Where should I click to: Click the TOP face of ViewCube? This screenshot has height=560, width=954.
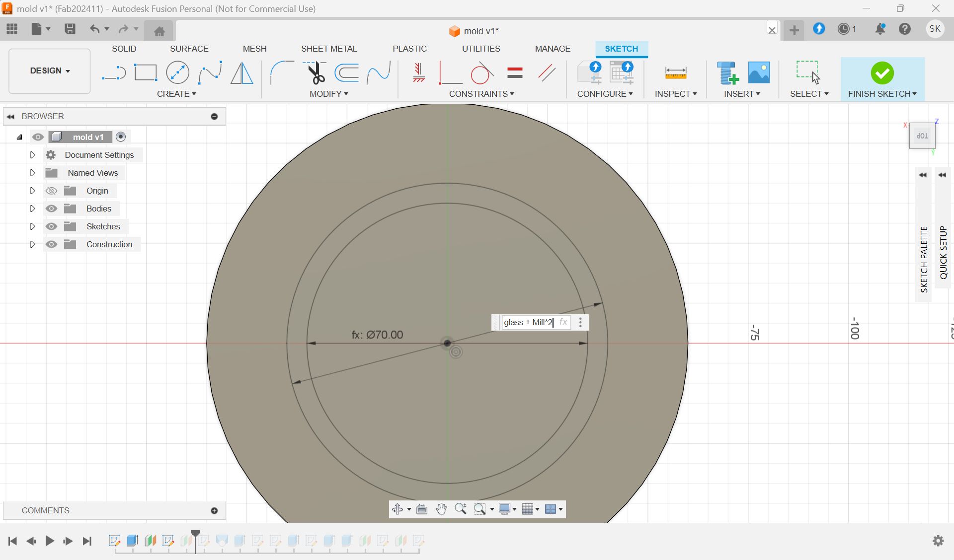(x=922, y=136)
